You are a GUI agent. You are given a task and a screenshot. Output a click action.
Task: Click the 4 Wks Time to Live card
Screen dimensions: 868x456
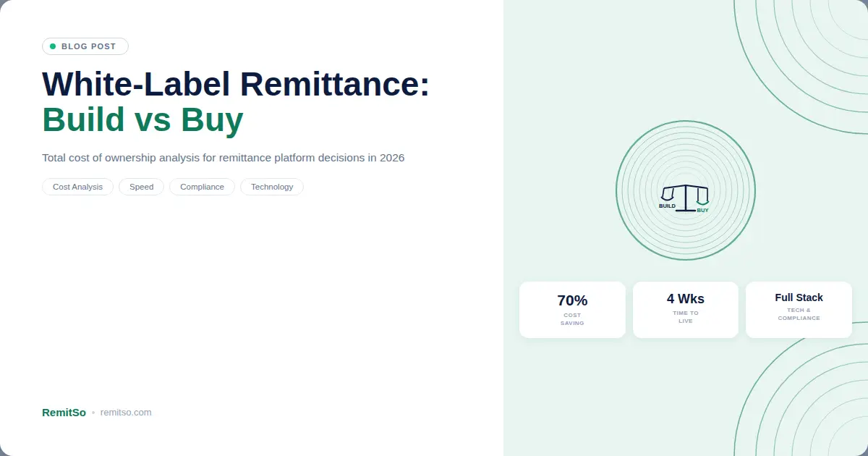[x=685, y=310]
